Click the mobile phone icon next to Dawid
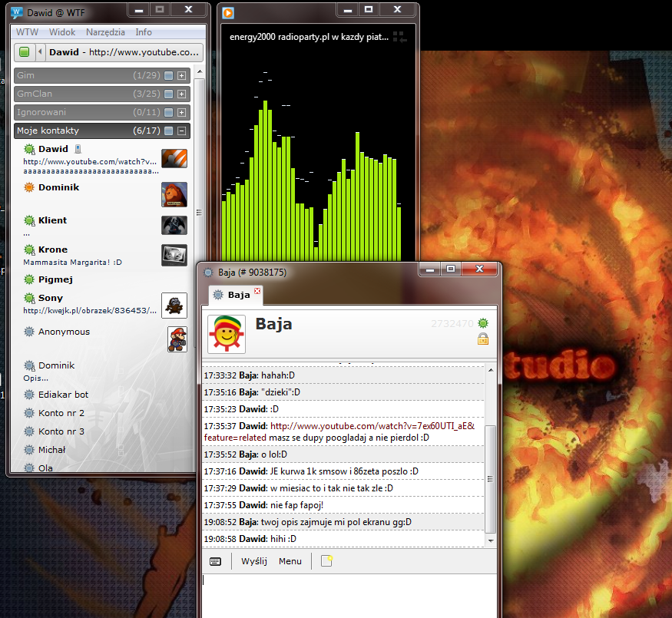 pyautogui.click(x=78, y=149)
